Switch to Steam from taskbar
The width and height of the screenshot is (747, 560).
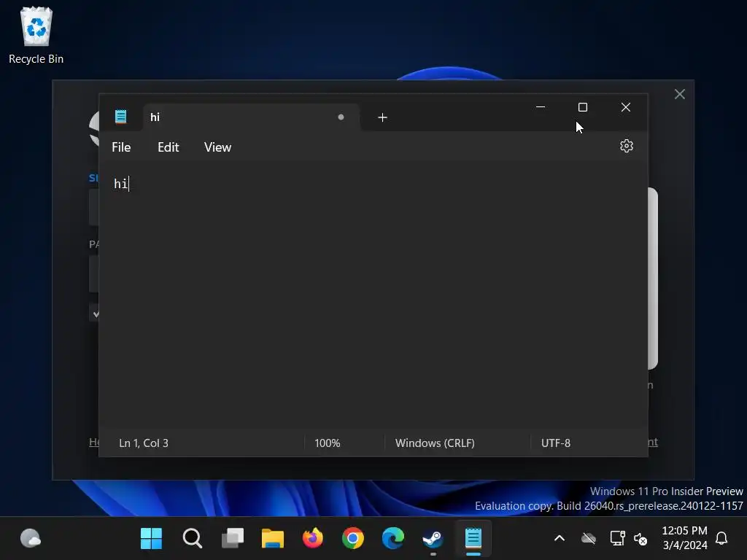pos(433,539)
